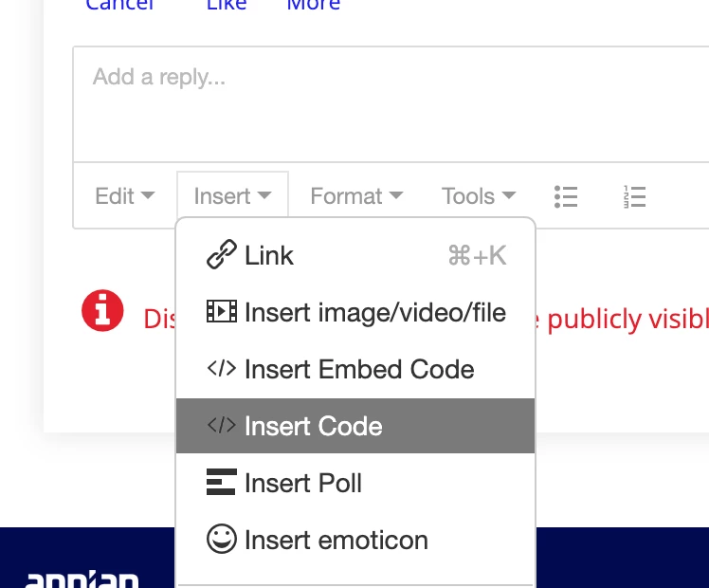Open the Edit dropdown menu

click(x=125, y=196)
